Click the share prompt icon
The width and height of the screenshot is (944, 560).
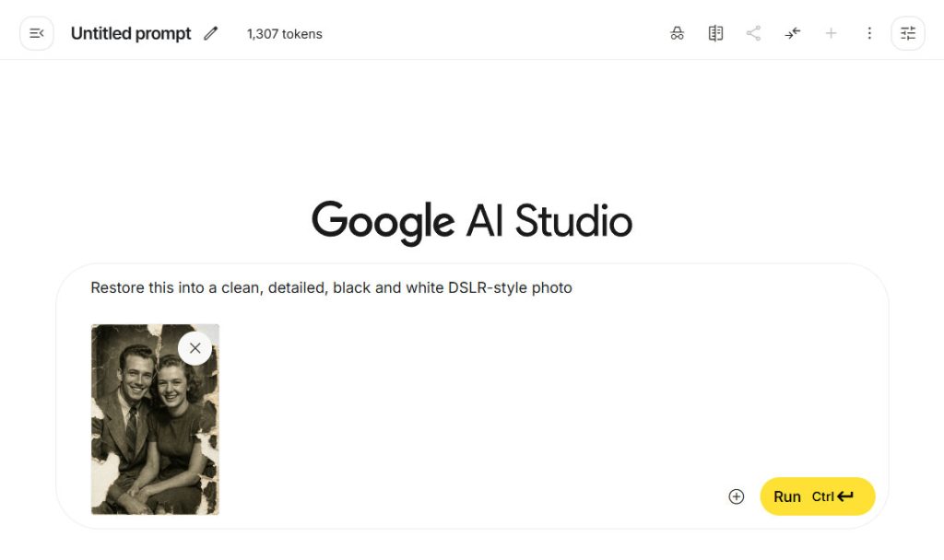click(x=753, y=34)
